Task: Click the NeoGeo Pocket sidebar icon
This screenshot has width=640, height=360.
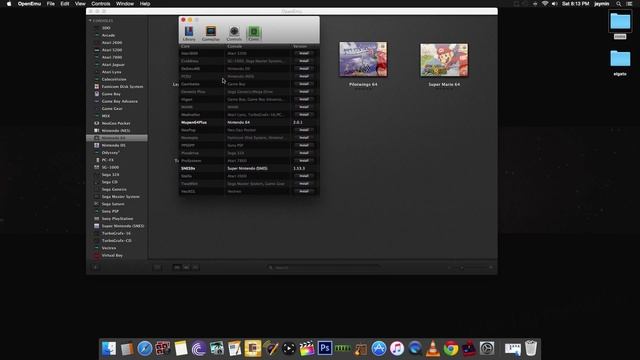Action: pos(97,123)
